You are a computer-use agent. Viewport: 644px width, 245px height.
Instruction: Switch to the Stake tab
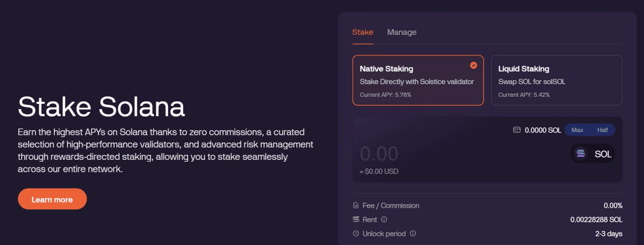(362, 32)
